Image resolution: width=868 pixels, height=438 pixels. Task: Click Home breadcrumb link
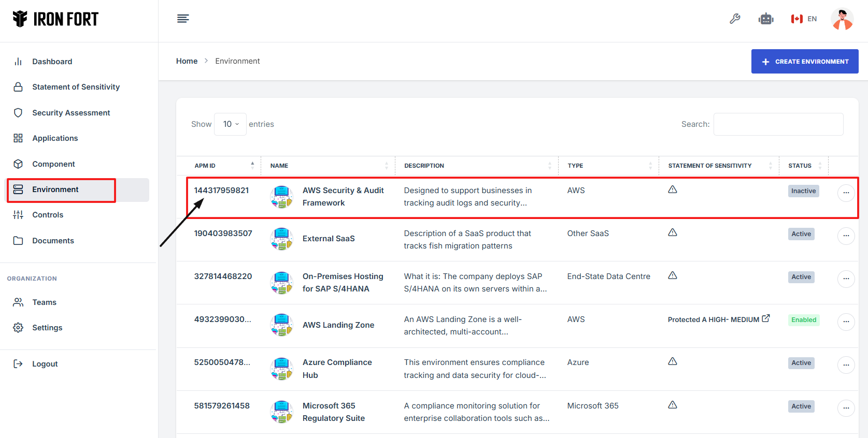coord(187,61)
